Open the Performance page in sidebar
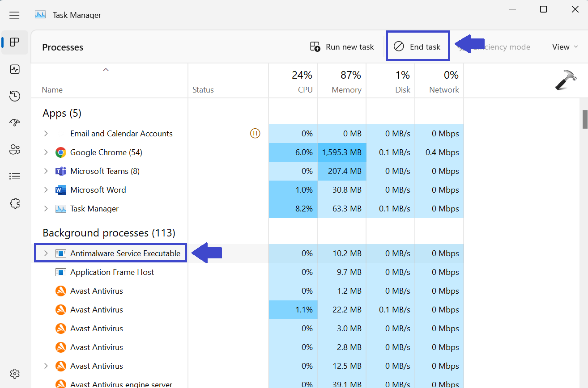The width and height of the screenshot is (588, 388). pos(15,69)
